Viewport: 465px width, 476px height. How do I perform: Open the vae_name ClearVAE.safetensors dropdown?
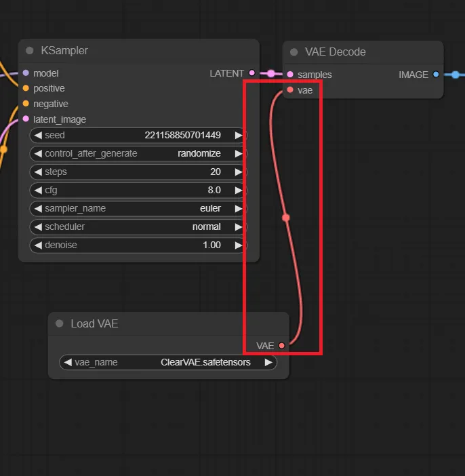click(168, 363)
